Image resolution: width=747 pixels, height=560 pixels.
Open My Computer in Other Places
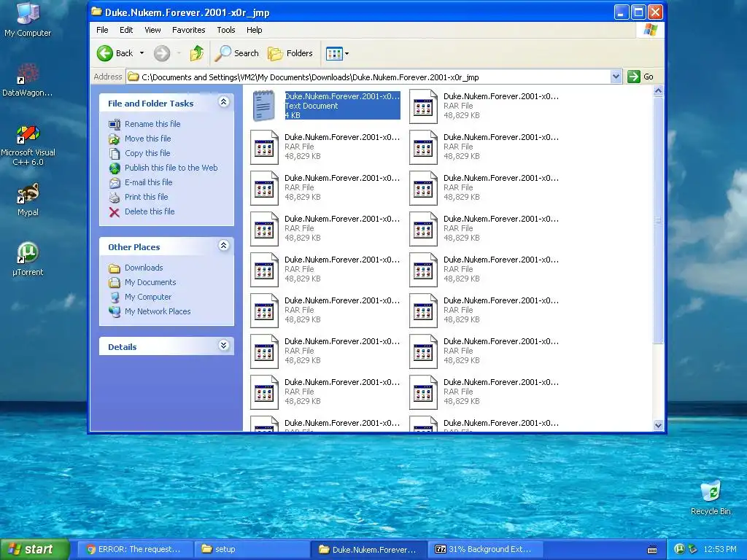click(148, 297)
